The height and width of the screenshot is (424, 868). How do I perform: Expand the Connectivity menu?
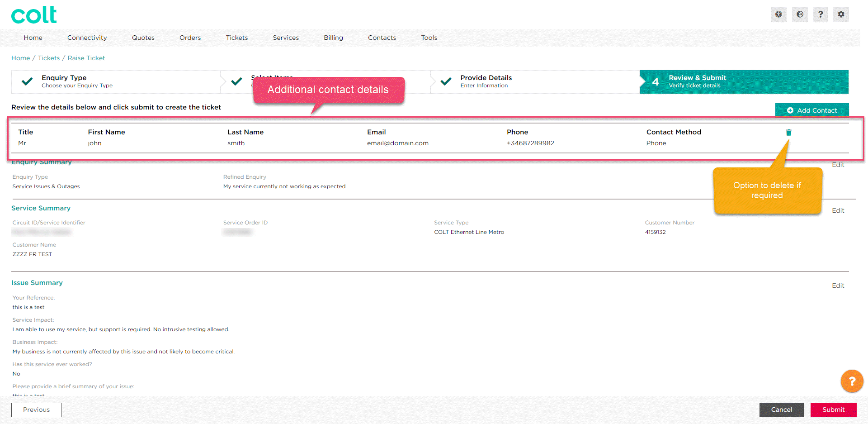click(87, 38)
